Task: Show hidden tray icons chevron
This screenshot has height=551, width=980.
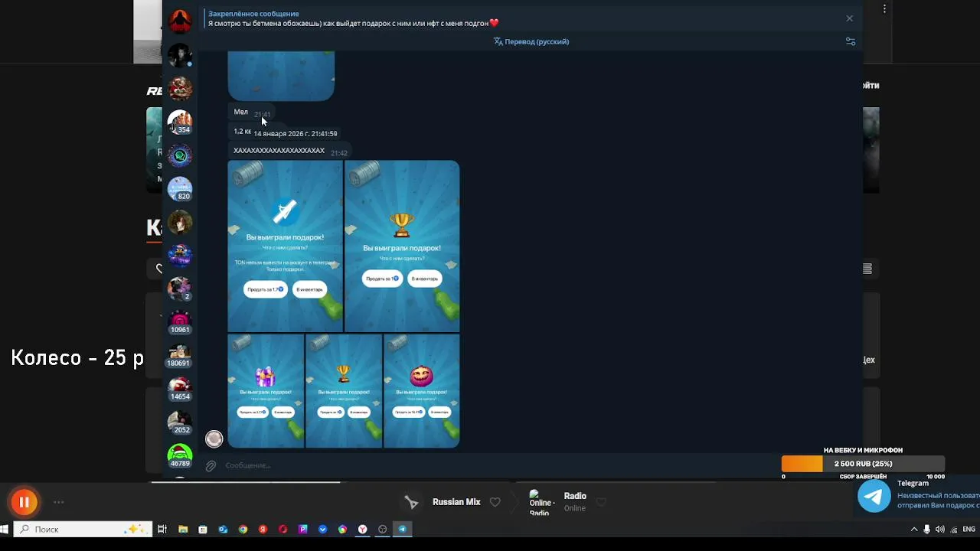Action: [913, 529]
